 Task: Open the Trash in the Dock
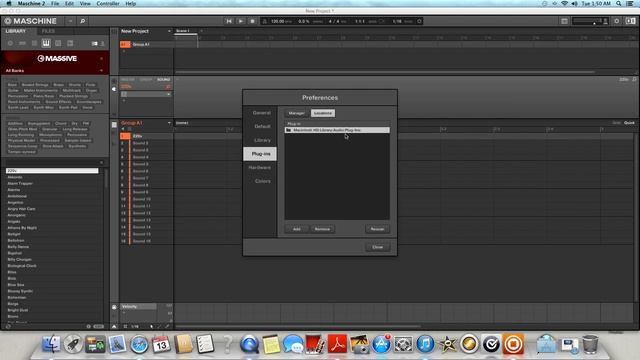coord(590,344)
